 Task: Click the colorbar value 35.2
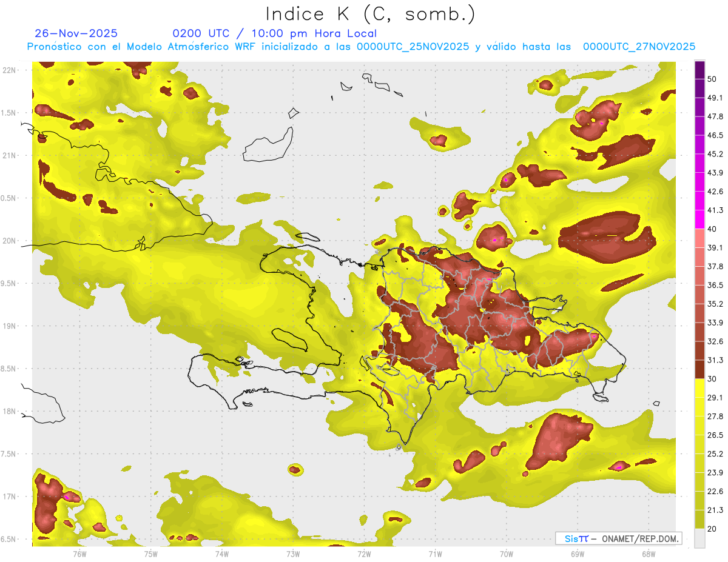pos(715,304)
